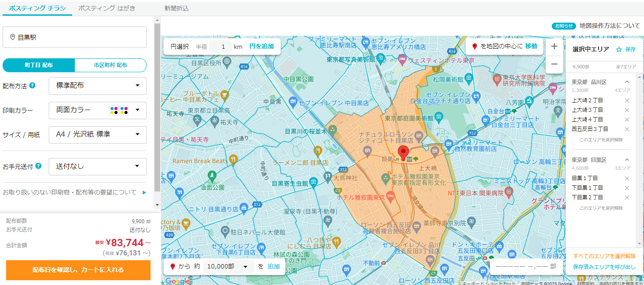Image resolution: width=644 pixels, height=285 pixels.
Task: Click the red location pin on map
Action: click(x=403, y=153)
